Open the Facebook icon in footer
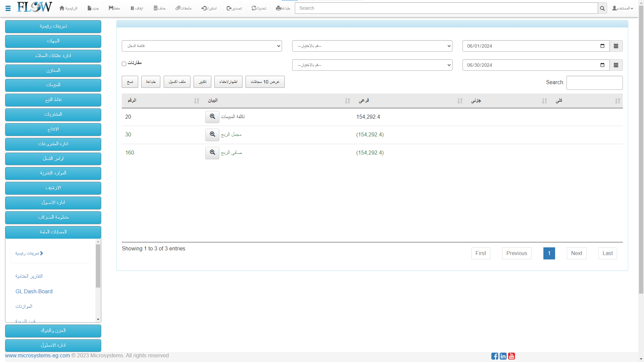The width and height of the screenshot is (644, 362). click(x=494, y=356)
